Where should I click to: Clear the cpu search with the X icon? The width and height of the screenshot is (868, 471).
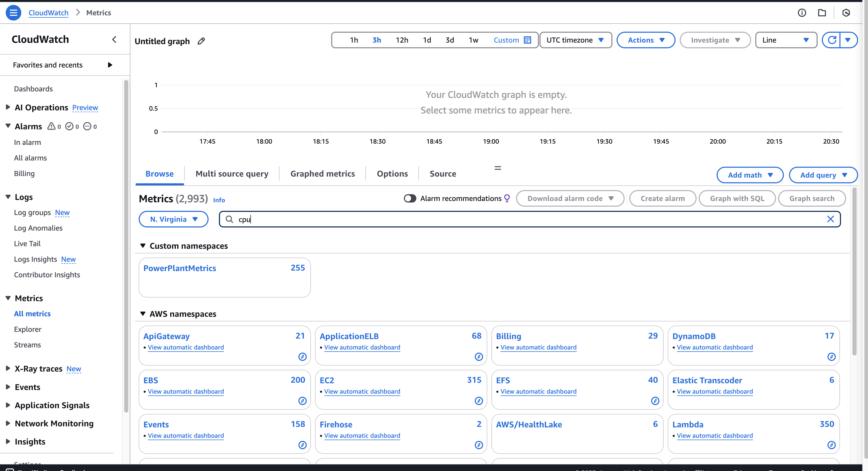pyautogui.click(x=830, y=219)
